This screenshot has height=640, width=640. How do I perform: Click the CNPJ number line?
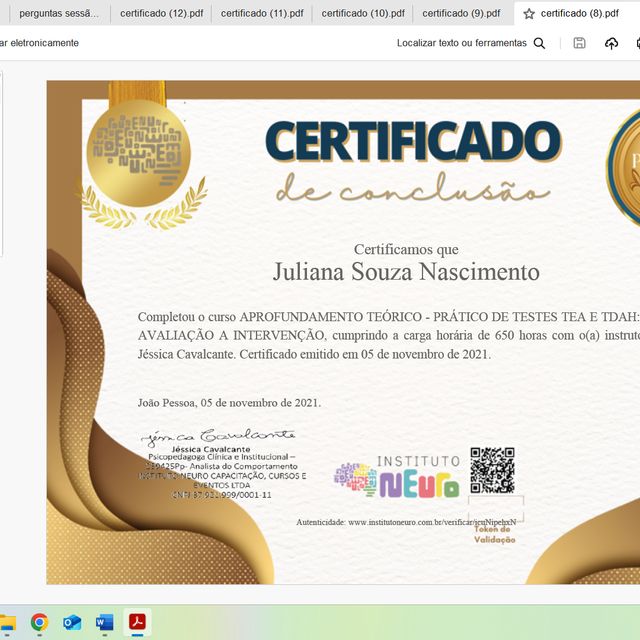point(222,495)
